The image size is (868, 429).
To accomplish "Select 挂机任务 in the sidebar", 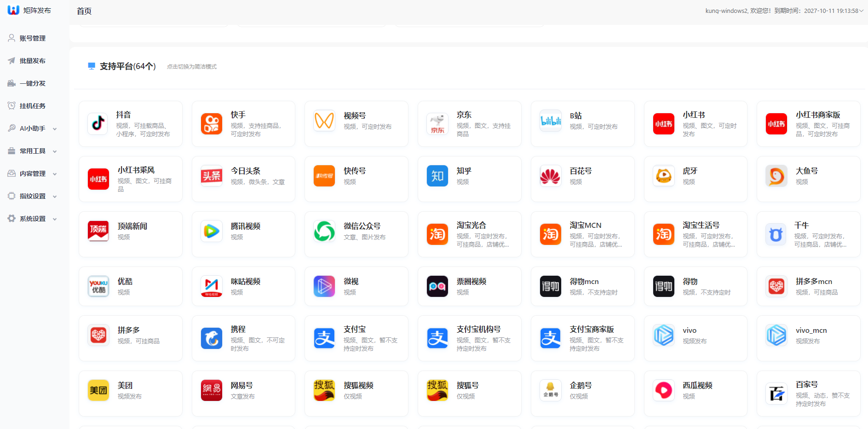I will point(32,106).
